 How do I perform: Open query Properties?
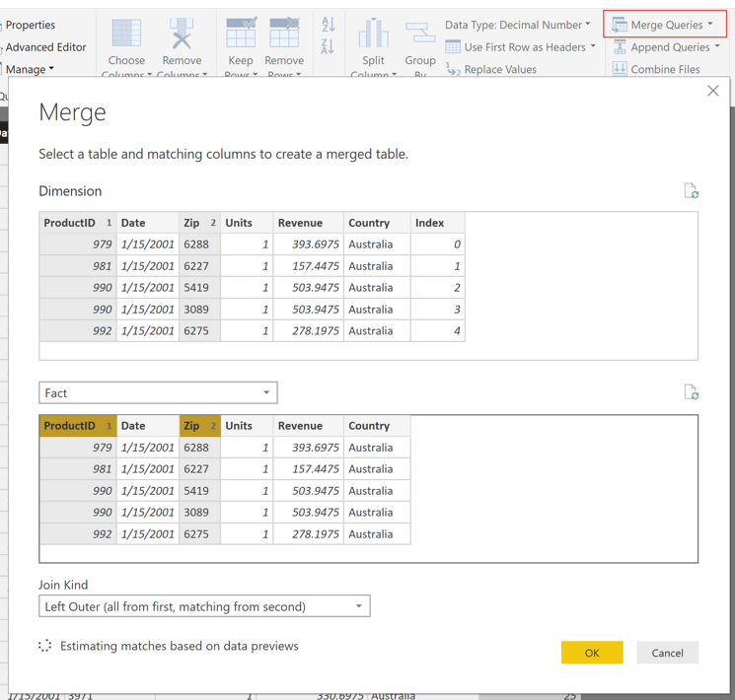click(x=30, y=25)
